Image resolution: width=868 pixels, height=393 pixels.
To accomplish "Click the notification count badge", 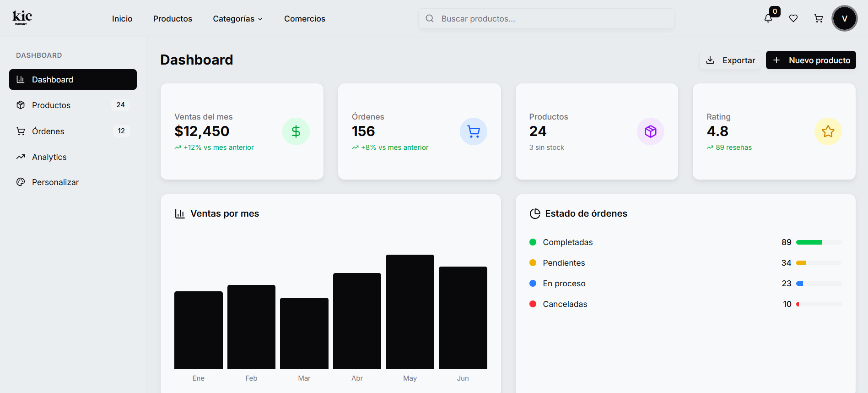I will click(775, 11).
